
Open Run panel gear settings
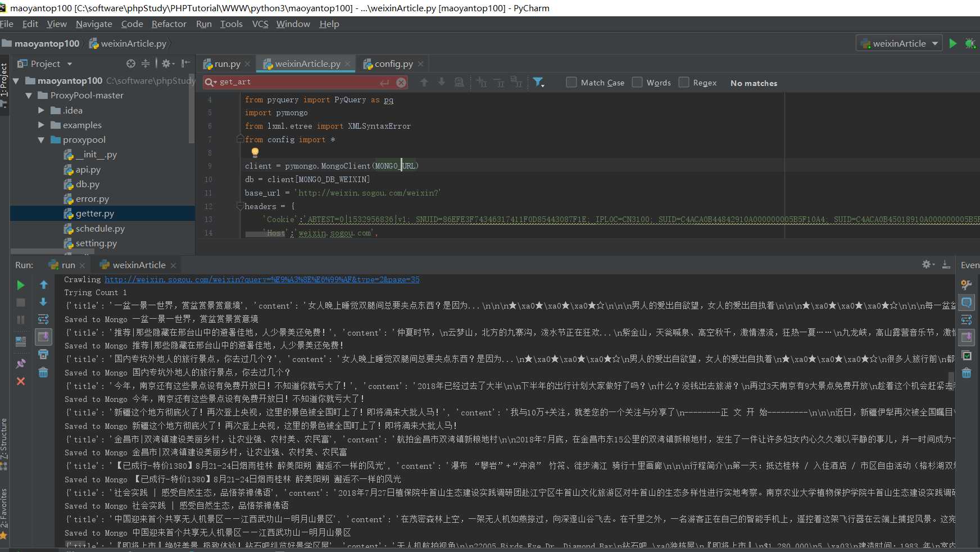928,264
